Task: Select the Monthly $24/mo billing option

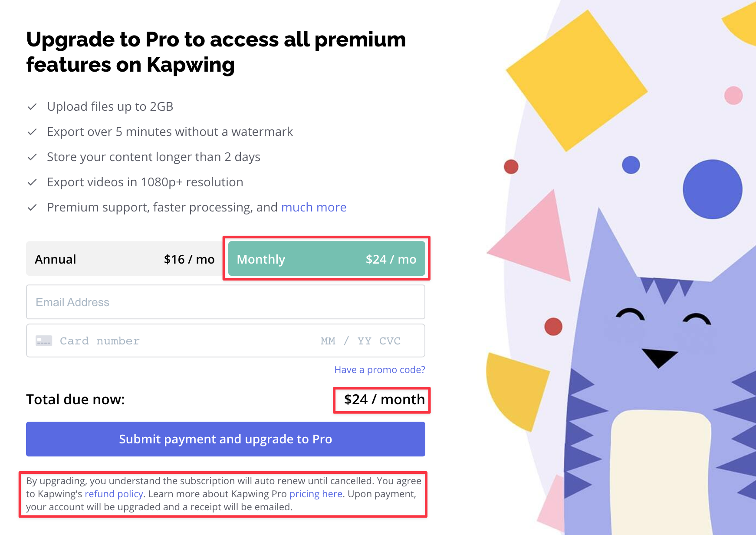Action: [326, 259]
